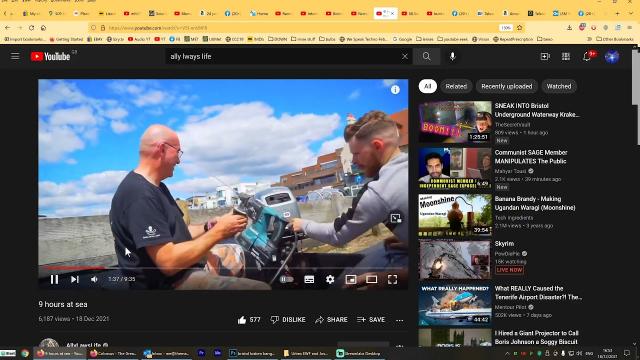Show hidden system tray icons chevron
Screen dimensions: 640x360
coord(507,353)
